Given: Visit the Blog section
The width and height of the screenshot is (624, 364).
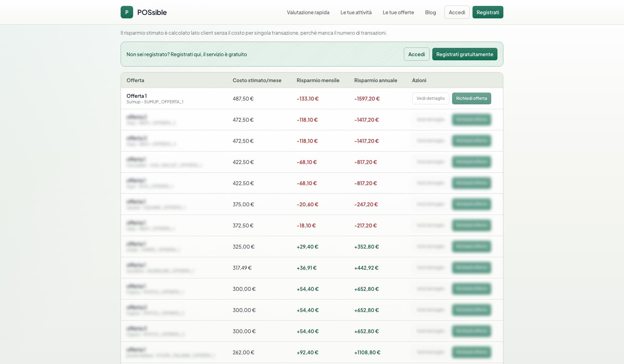Looking at the screenshot, I should click(431, 12).
